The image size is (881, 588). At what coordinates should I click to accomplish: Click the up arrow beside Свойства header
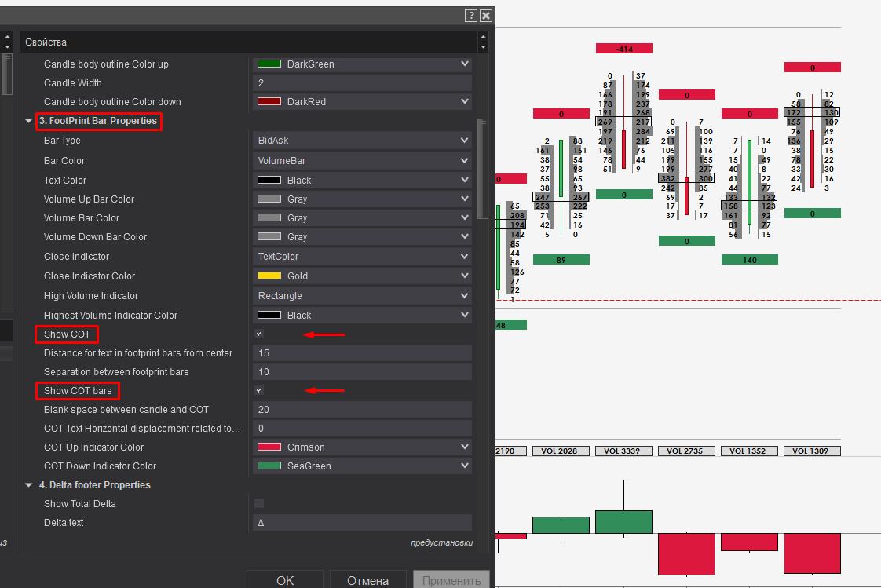pyautogui.click(x=483, y=37)
